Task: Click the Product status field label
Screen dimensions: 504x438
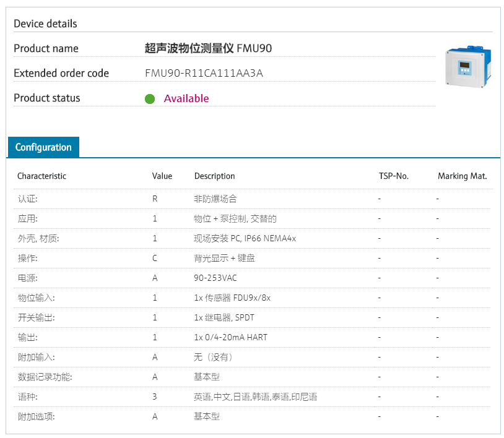Action: 47,98
